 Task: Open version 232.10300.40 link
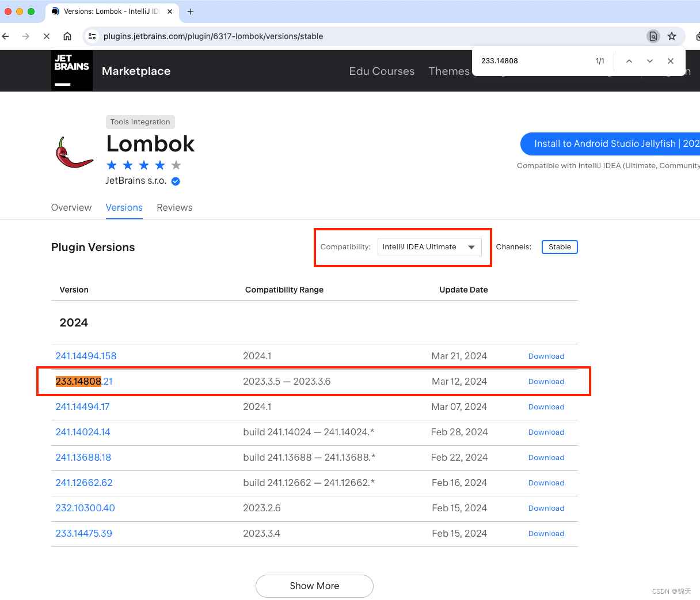pos(85,508)
